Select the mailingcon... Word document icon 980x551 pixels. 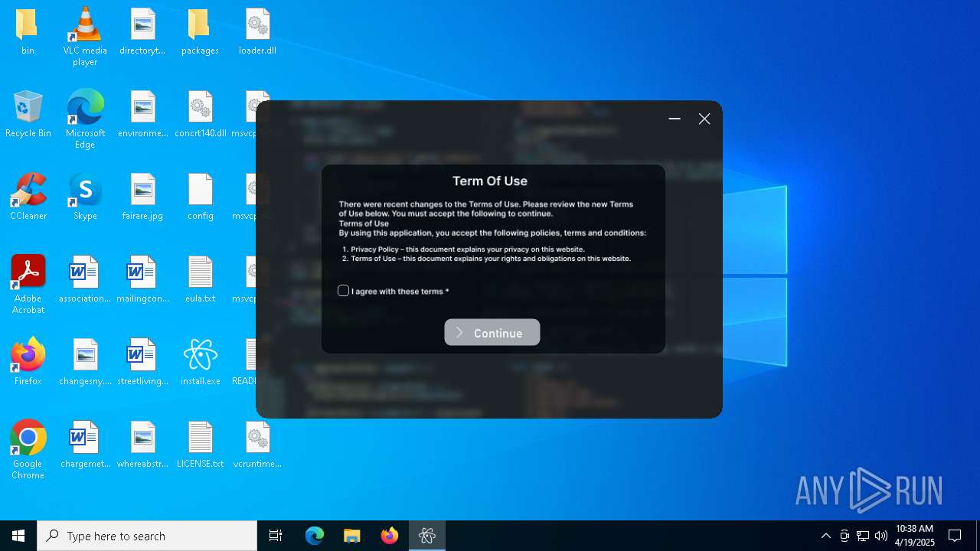point(142,280)
